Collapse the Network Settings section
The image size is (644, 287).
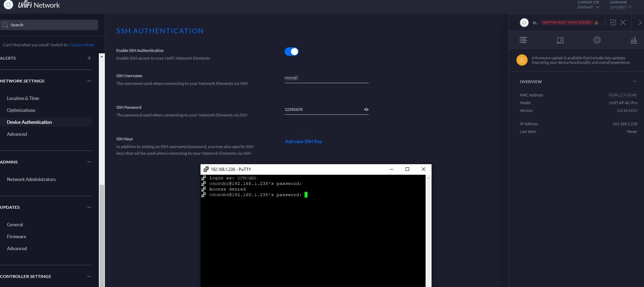coord(89,81)
